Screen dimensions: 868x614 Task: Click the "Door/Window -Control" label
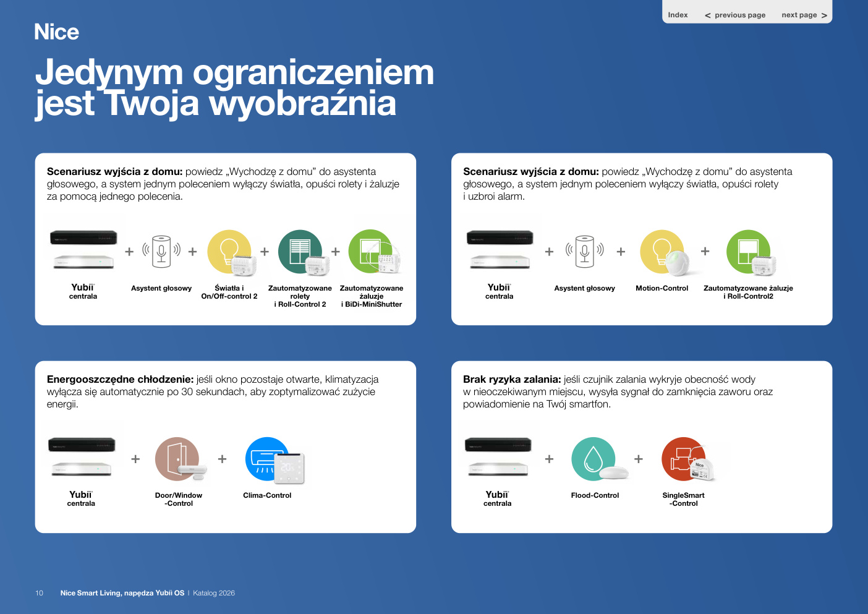(x=179, y=499)
